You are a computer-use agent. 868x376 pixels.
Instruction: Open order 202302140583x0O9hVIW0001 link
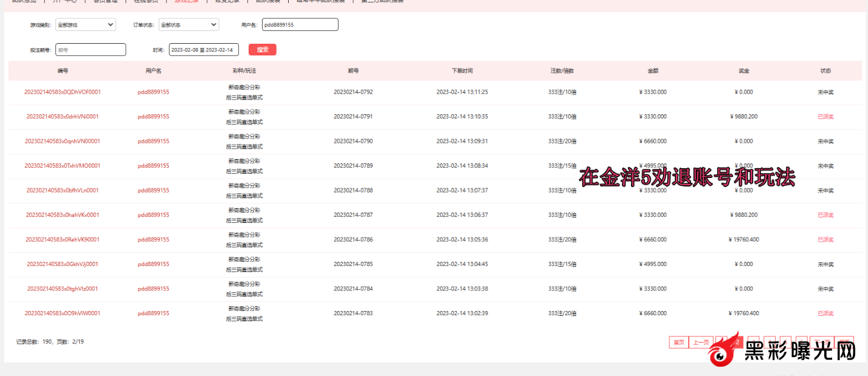pos(62,313)
